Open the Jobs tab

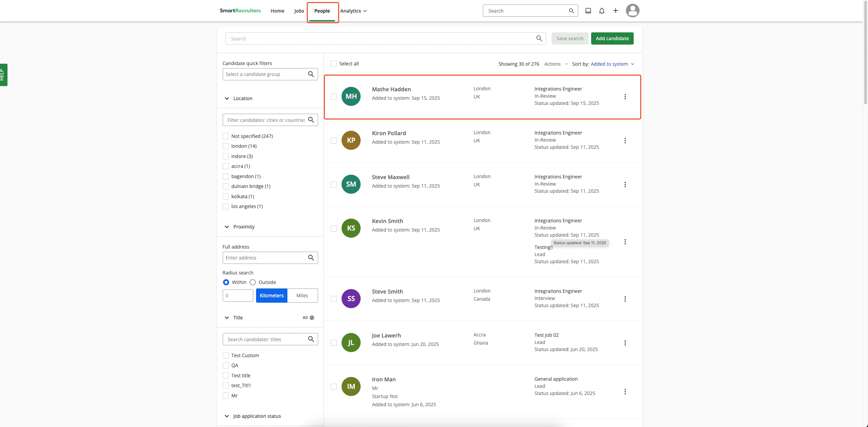click(299, 11)
